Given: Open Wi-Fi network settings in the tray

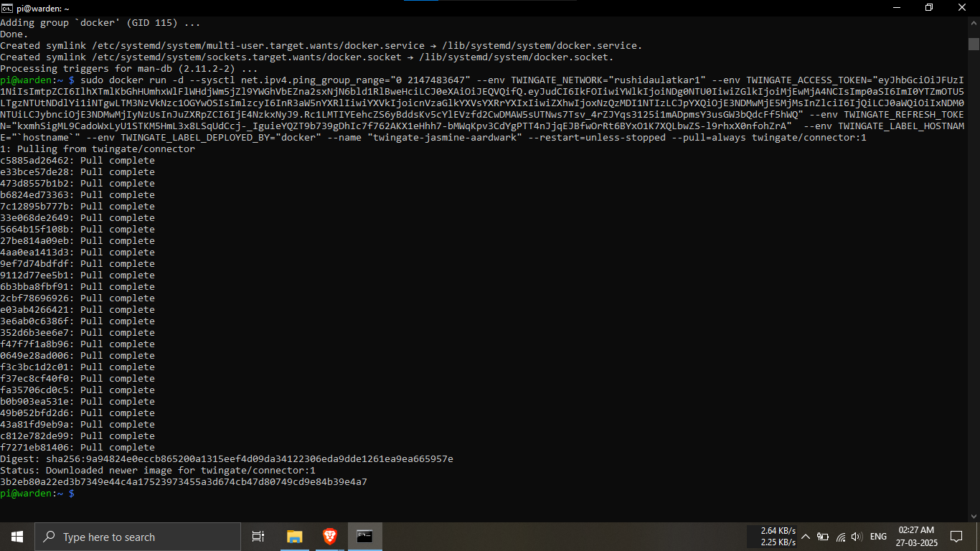Looking at the screenshot, I should coord(840,537).
